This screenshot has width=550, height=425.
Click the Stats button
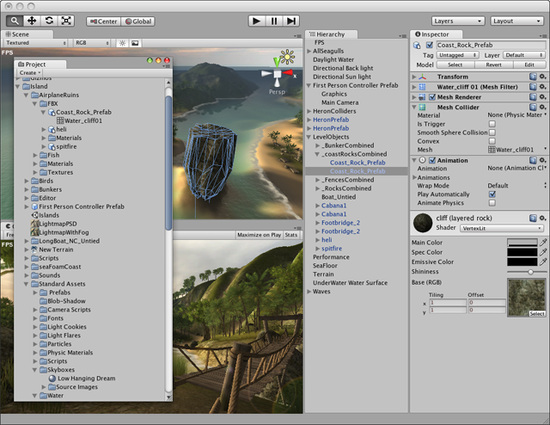pos(291,235)
